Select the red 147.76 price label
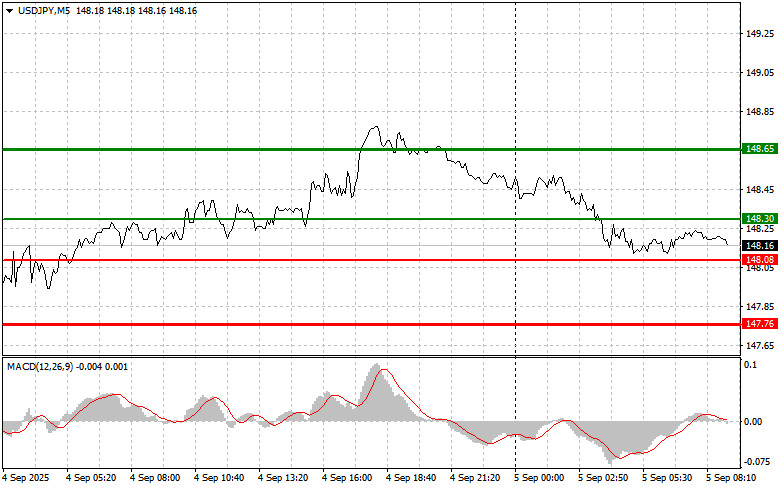 760,324
